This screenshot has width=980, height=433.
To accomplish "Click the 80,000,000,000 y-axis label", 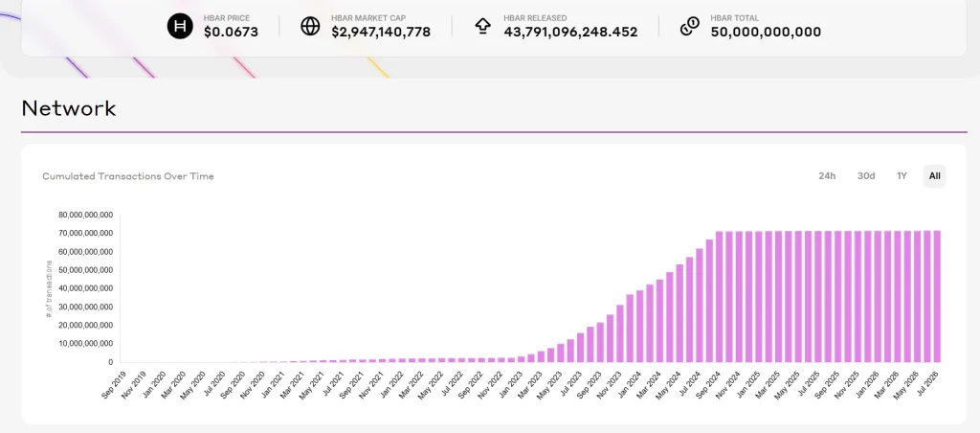I will (85, 215).
